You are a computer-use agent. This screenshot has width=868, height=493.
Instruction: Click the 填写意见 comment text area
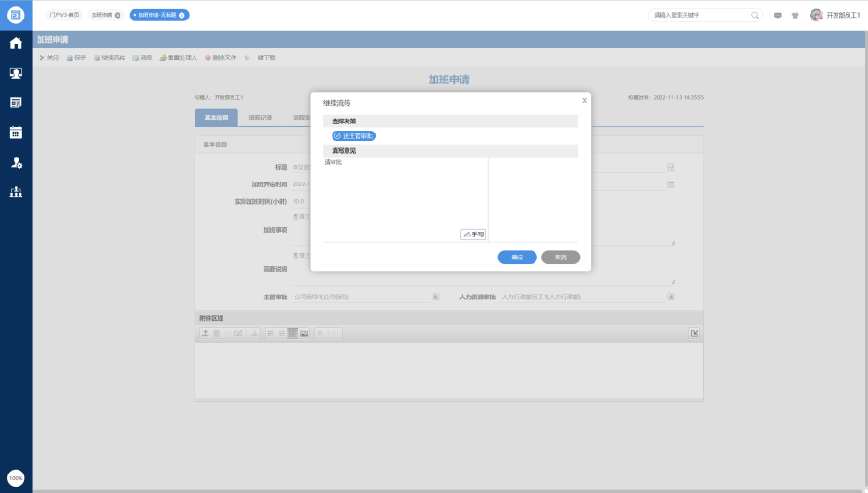pyautogui.click(x=406, y=195)
